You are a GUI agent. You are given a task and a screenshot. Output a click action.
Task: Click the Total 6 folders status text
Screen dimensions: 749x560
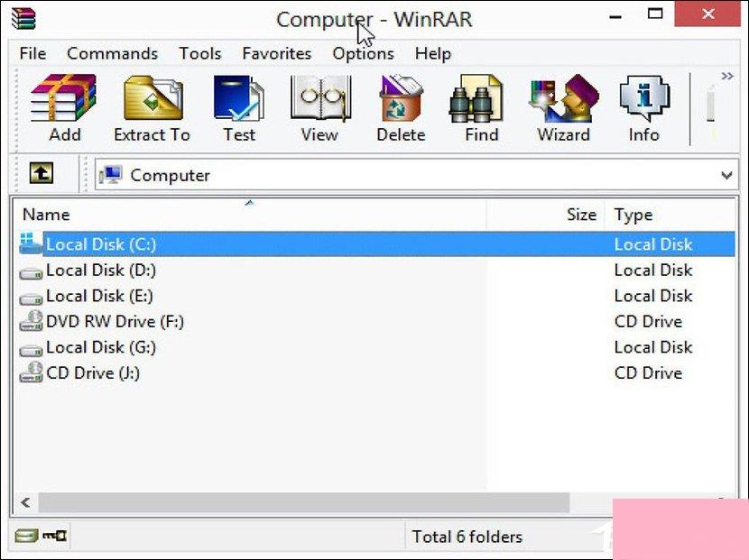coord(467,537)
